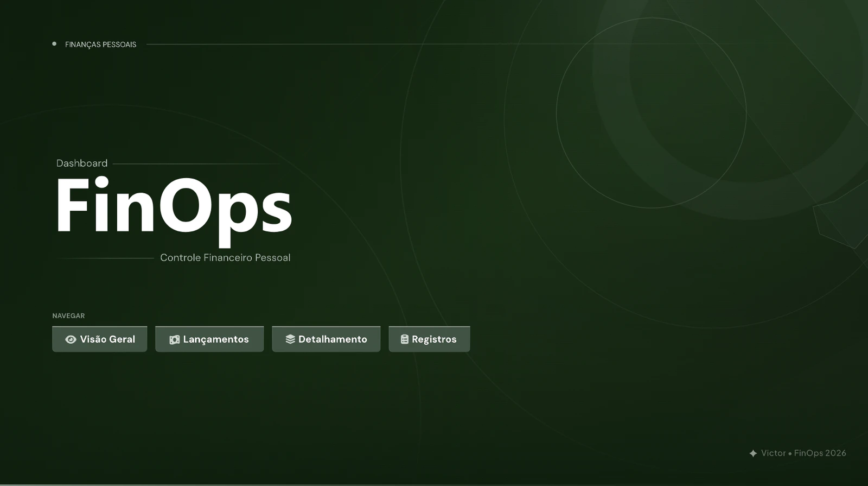
Task: Click the NAVEGAR section label
Action: tap(68, 315)
